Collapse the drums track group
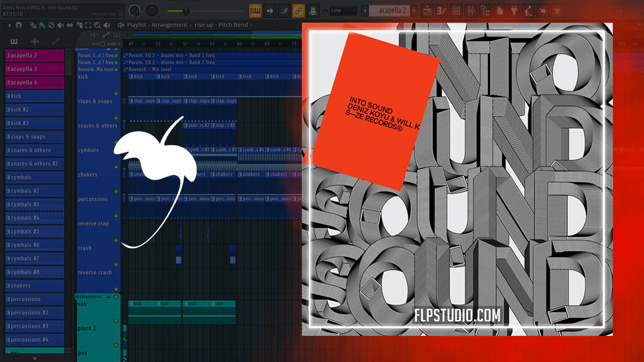644x362 pixels. click(x=108, y=49)
